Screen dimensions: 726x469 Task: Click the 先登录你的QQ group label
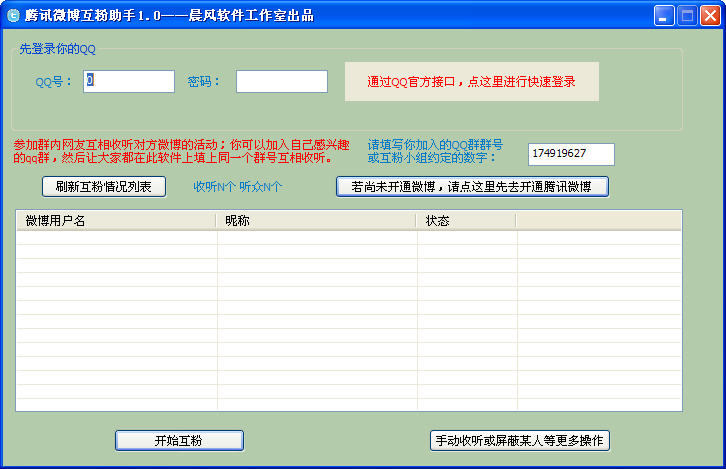[x=58, y=49]
